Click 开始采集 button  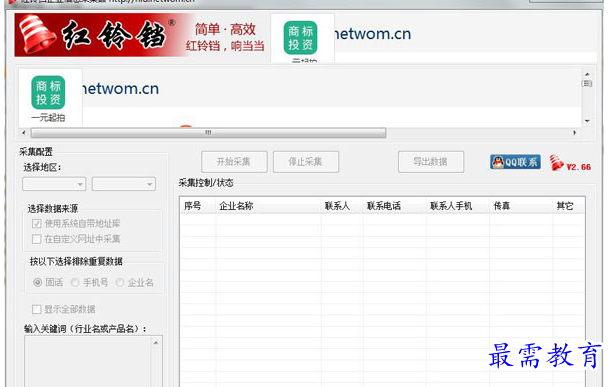(234, 162)
